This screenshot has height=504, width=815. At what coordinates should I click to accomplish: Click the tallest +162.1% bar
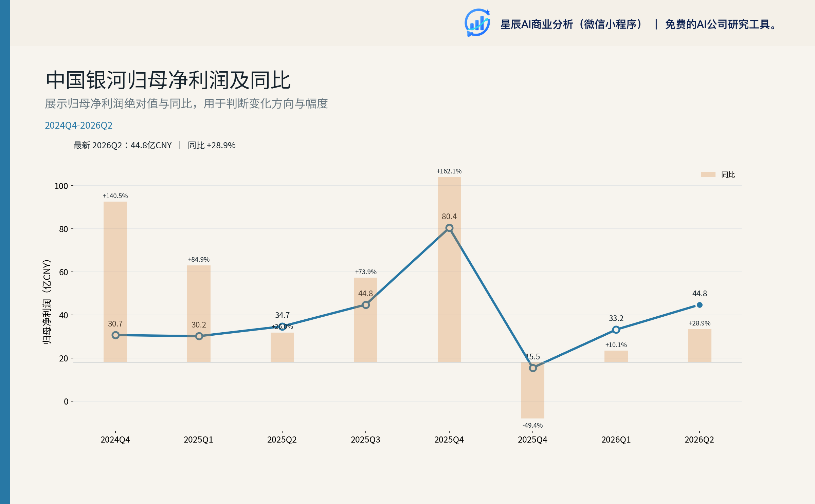point(449,269)
